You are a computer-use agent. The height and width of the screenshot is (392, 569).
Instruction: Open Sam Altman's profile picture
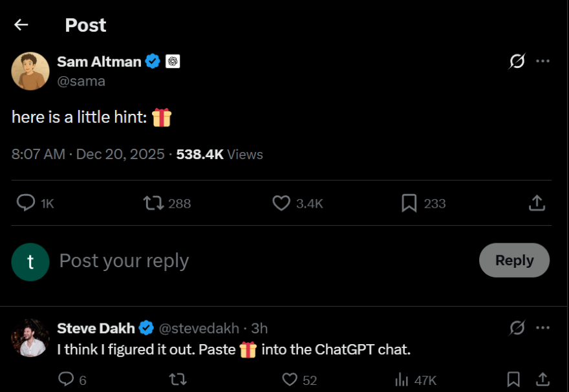pyautogui.click(x=30, y=71)
